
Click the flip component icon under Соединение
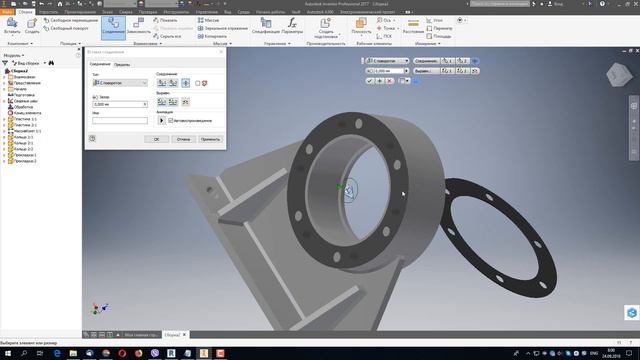pyautogui.click(x=186, y=83)
